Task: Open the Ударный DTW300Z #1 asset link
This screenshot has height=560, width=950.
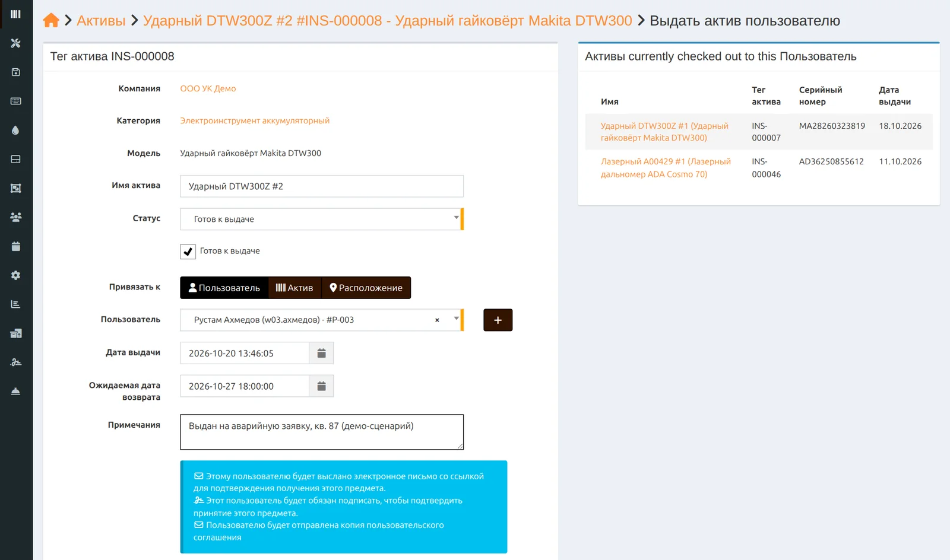Action: pos(664,132)
